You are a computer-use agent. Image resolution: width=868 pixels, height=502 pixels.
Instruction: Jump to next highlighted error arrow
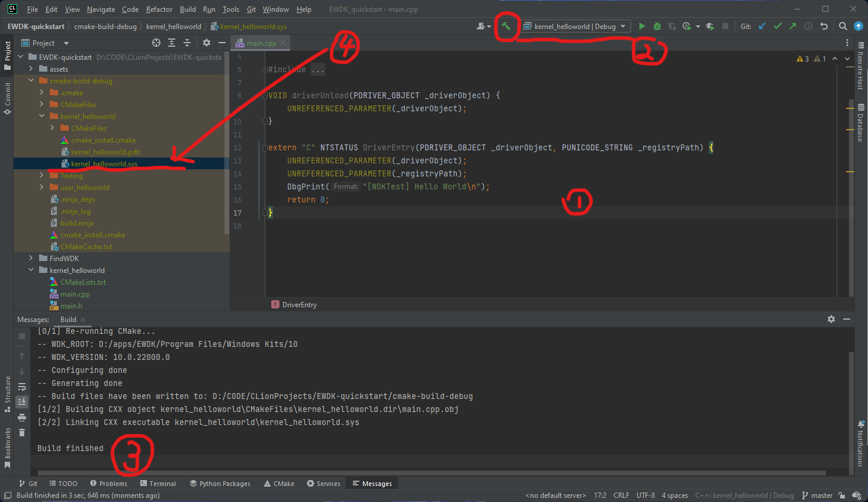847,59
